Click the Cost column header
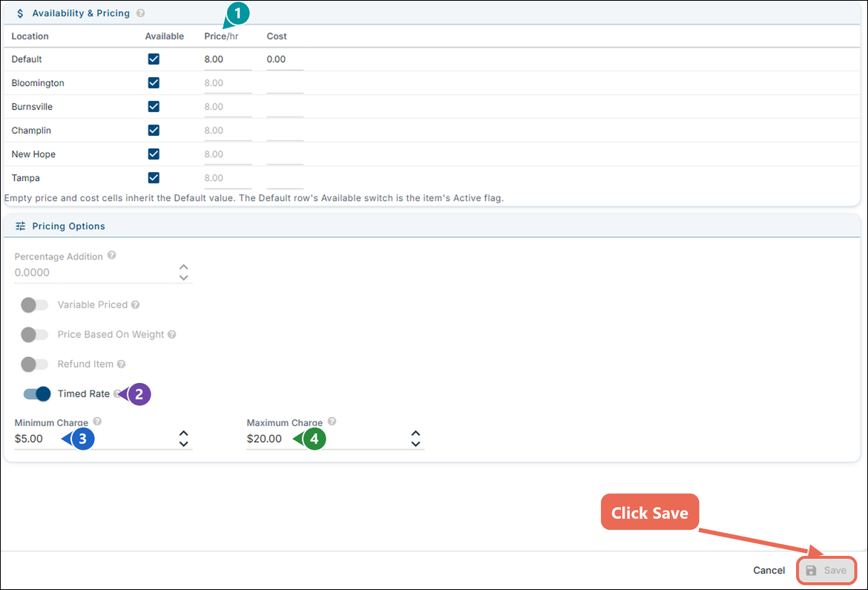This screenshot has width=868, height=590. pyautogui.click(x=276, y=36)
